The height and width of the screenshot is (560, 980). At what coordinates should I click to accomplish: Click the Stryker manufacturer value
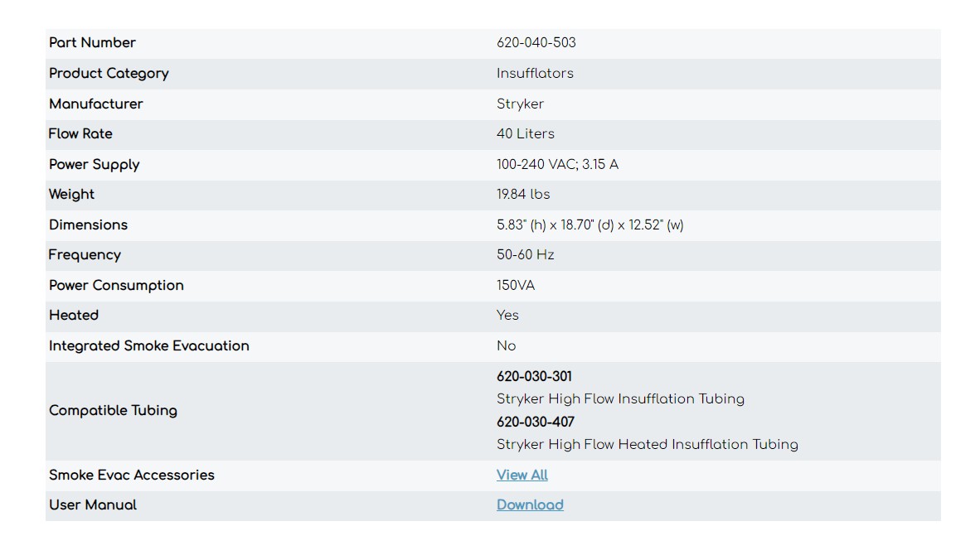click(520, 104)
